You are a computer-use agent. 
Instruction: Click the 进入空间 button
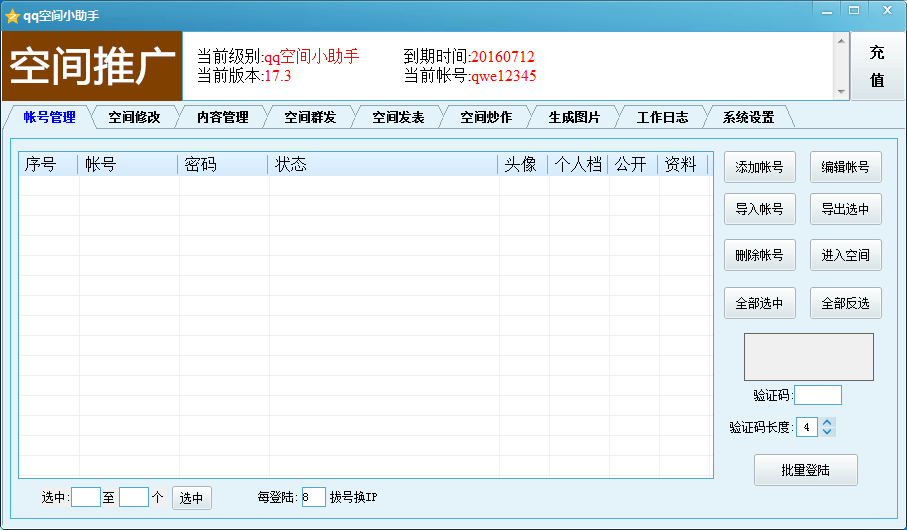(846, 255)
